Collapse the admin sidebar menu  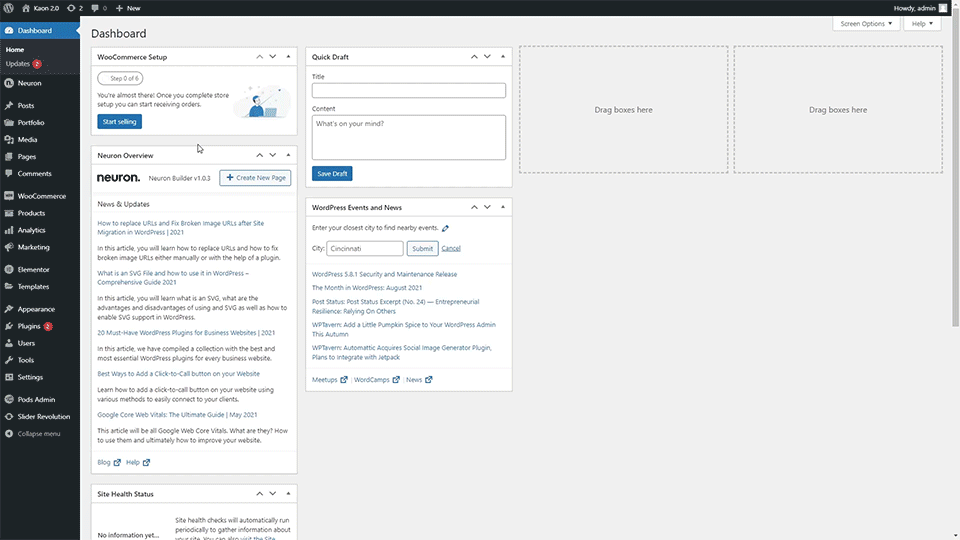tap(40, 434)
